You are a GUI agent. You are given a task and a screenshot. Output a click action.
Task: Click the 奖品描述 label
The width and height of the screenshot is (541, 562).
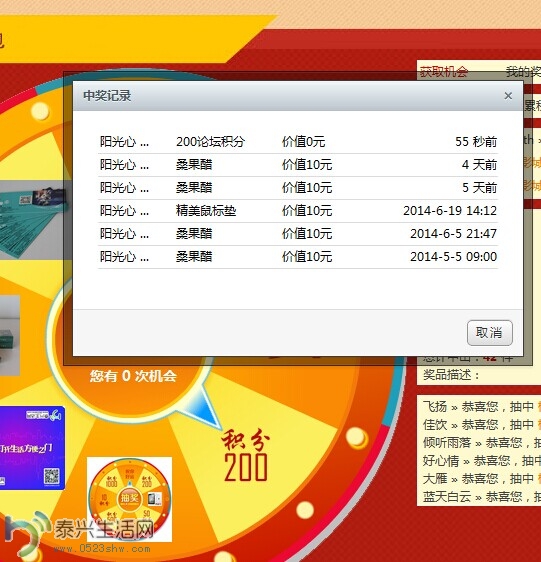(x=451, y=375)
